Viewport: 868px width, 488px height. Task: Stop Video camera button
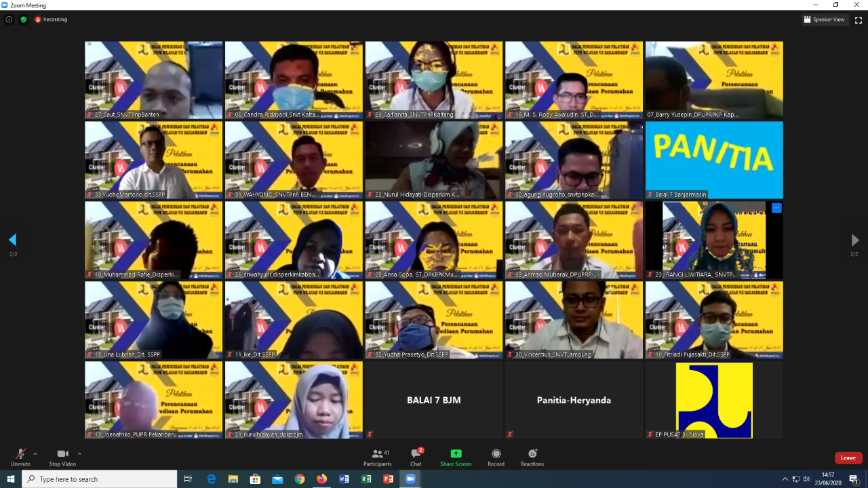pos(62,456)
